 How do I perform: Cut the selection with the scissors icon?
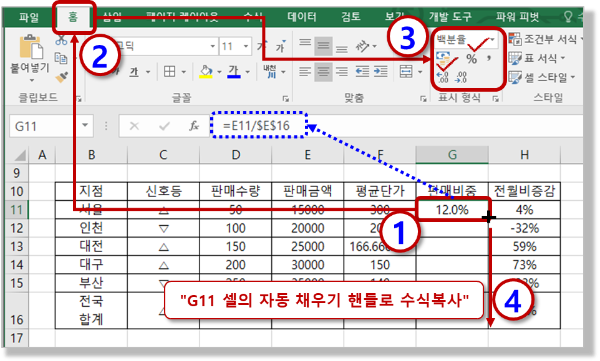click(60, 40)
